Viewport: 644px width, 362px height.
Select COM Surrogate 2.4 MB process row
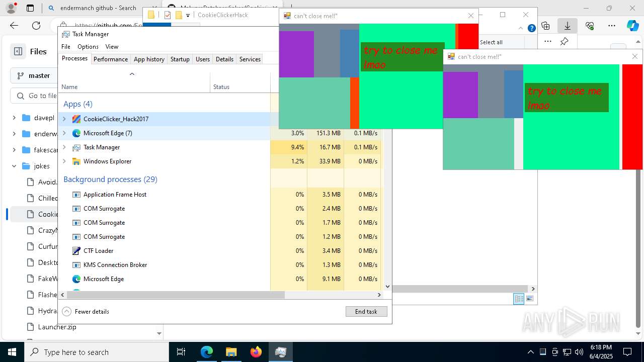pyautogui.click(x=220, y=209)
